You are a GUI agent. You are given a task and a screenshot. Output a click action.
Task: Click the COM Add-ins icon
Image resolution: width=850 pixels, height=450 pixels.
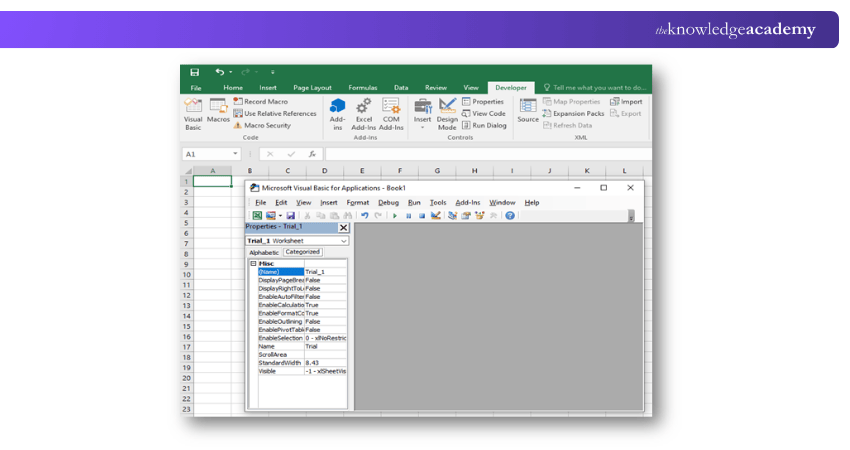click(x=391, y=110)
